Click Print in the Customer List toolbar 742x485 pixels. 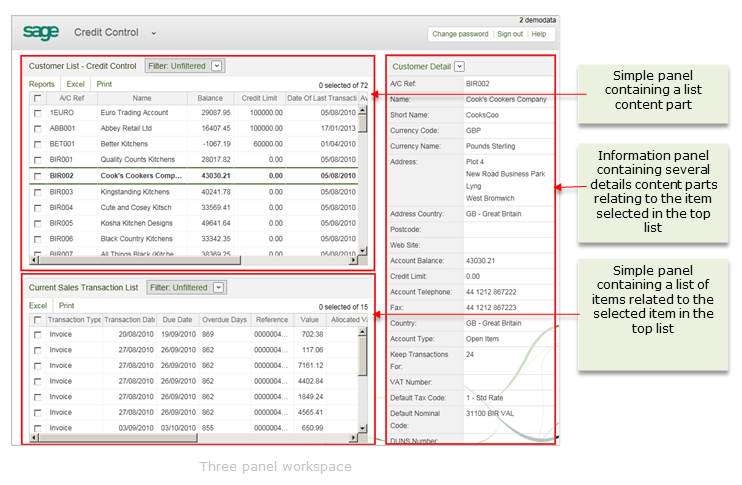point(104,84)
